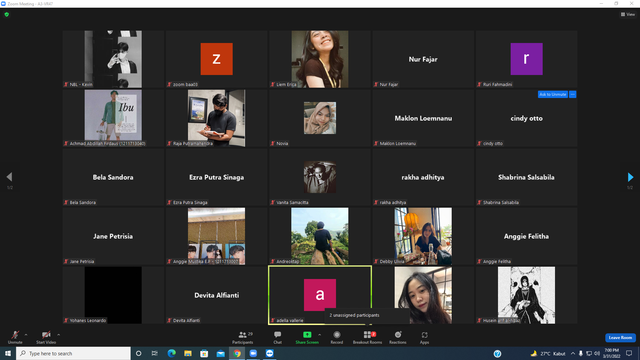Select Novia's participant tile
The image size is (640, 360).
[x=320, y=118]
